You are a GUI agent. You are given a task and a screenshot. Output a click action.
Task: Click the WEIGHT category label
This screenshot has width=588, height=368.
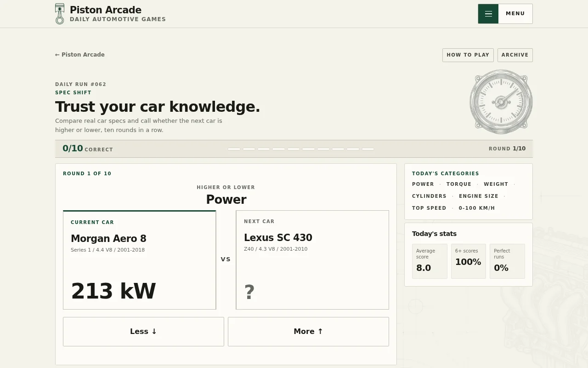coord(496,184)
